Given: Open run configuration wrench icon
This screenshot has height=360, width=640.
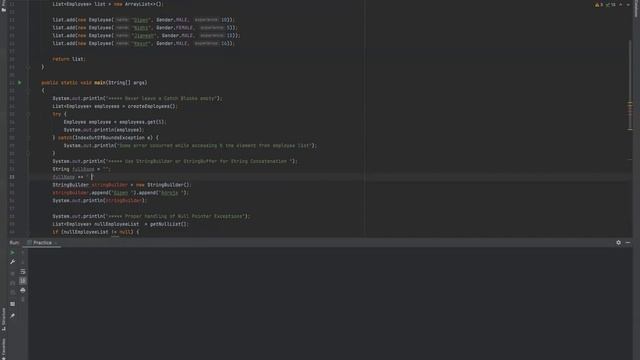Looking at the screenshot, I should 12,262.
